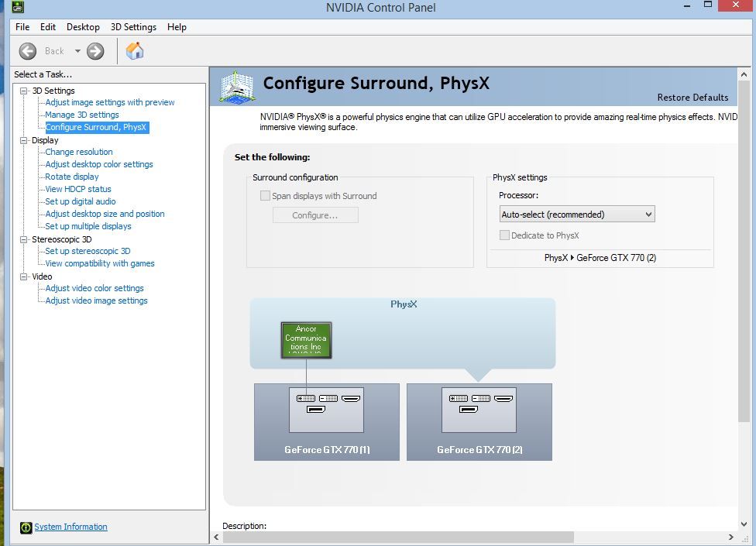Go to the Home icon in toolbar
Screen dimensions: 756x546
pyautogui.click(x=135, y=51)
